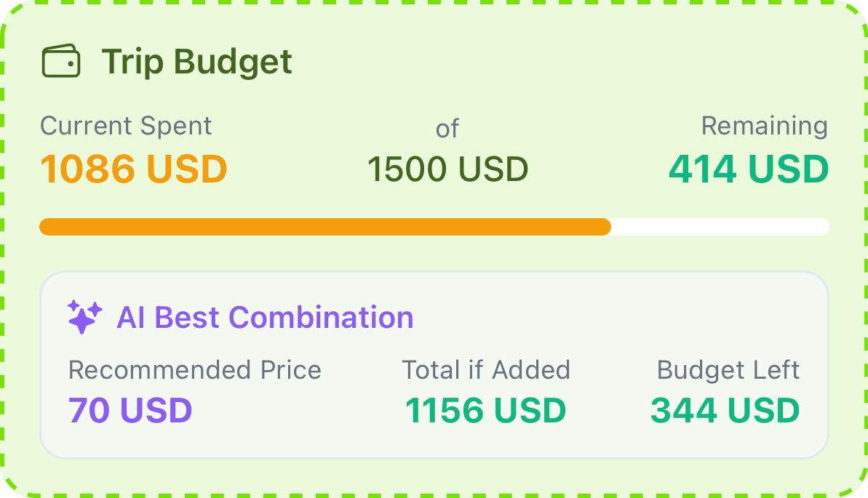Screen dimensions: 868x498
Task: Tap the 414 USD remaining amount
Action: [749, 169]
